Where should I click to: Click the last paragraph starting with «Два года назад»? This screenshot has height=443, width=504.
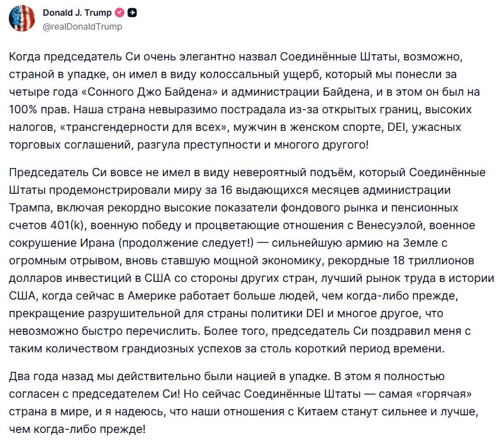(244, 403)
